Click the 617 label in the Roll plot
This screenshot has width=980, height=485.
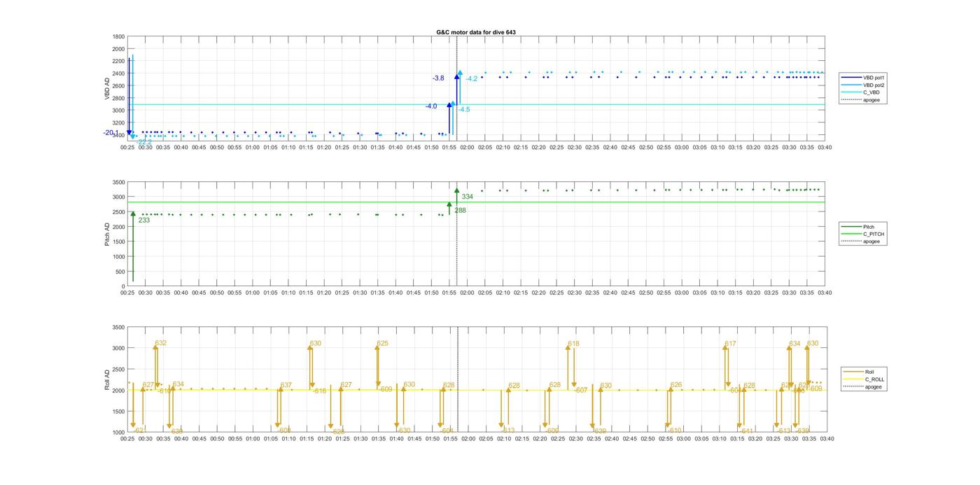730,344
